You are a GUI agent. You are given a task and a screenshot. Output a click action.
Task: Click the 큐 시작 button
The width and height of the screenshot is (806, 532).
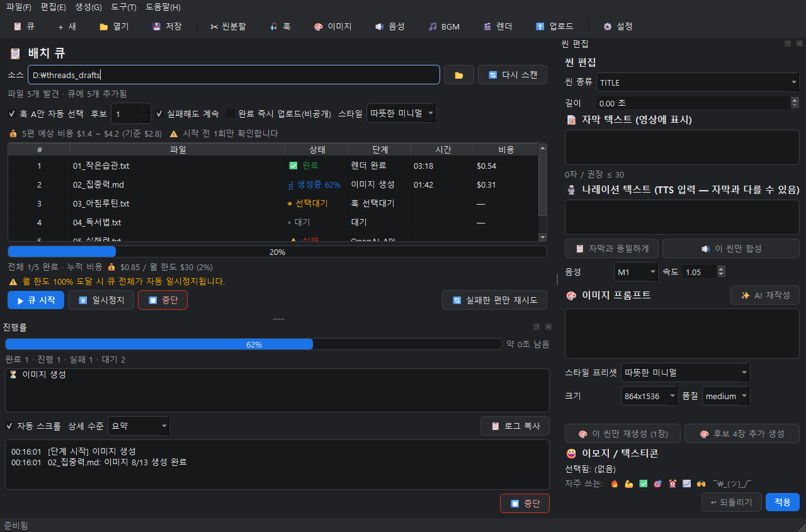[x=36, y=300]
